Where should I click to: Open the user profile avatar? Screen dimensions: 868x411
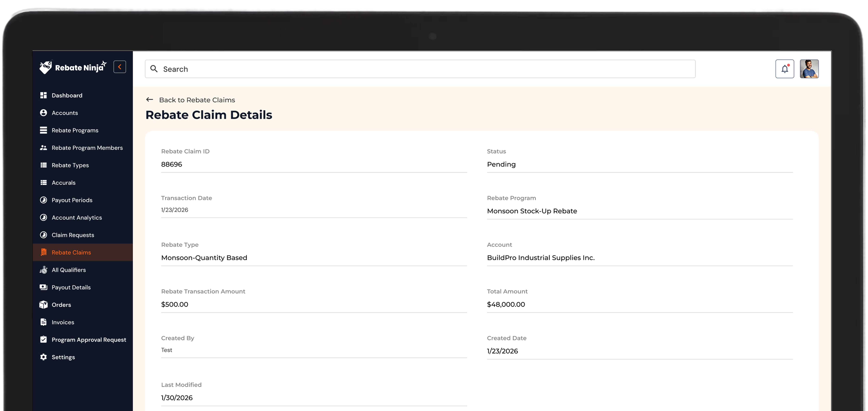coord(809,69)
